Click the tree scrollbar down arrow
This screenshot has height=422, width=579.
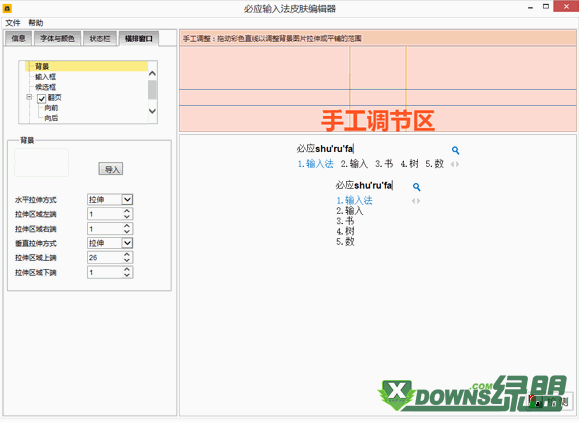[152, 111]
